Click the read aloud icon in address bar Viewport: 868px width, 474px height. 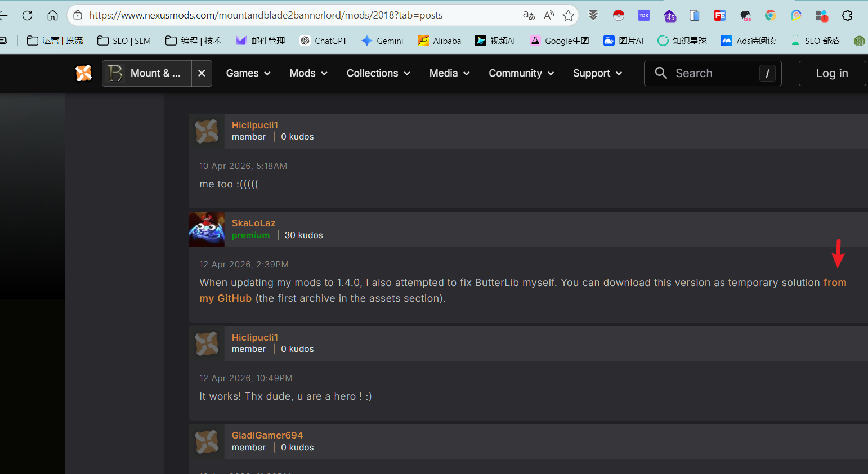click(x=549, y=15)
